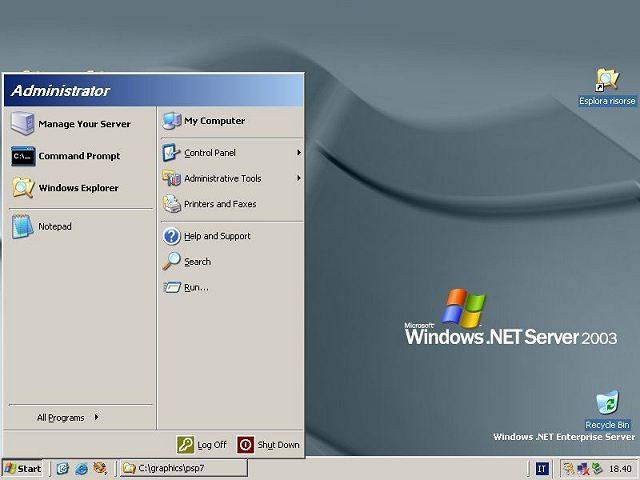Expand All Programs
Viewport: 640px width, 480px height.
click(x=68, y=418)
